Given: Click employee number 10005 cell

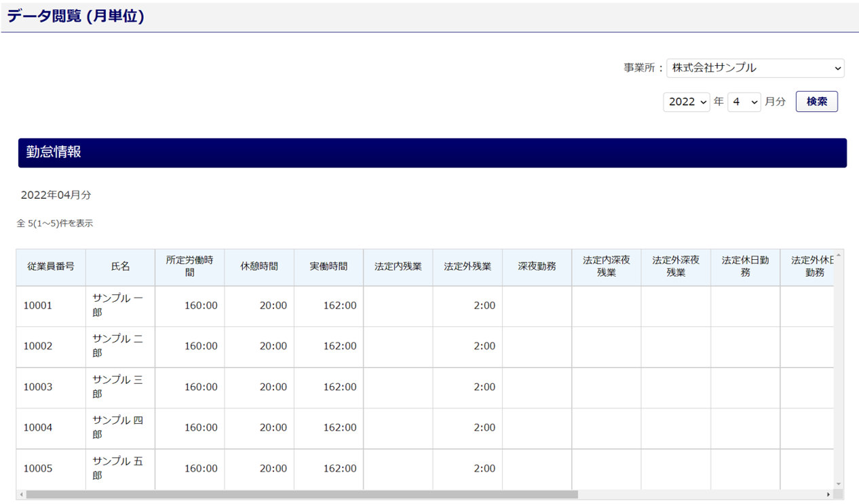Looking at the screenshot, I should 38,469.
